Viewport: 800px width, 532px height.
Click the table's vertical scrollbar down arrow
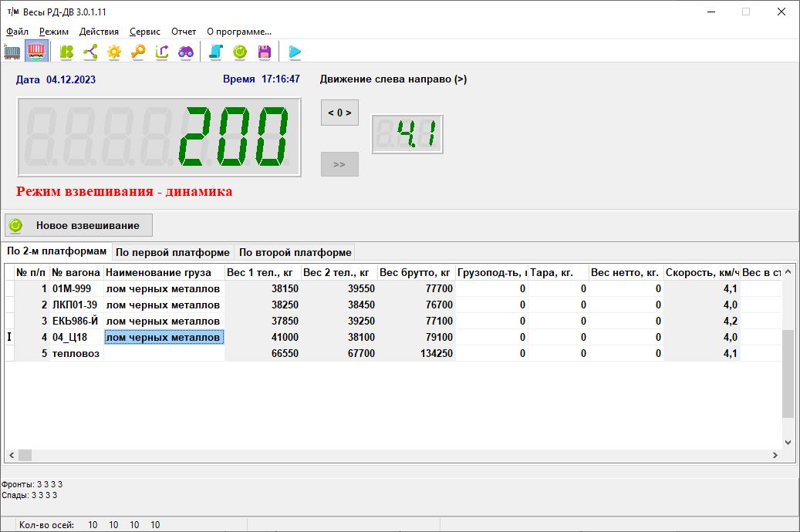788,443
